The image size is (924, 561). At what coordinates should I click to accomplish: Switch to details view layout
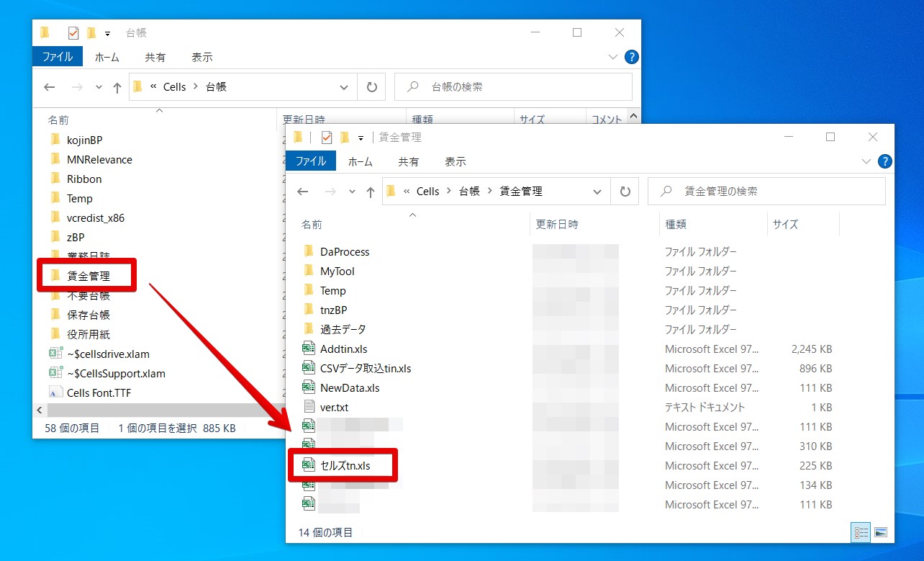[861, 533]
